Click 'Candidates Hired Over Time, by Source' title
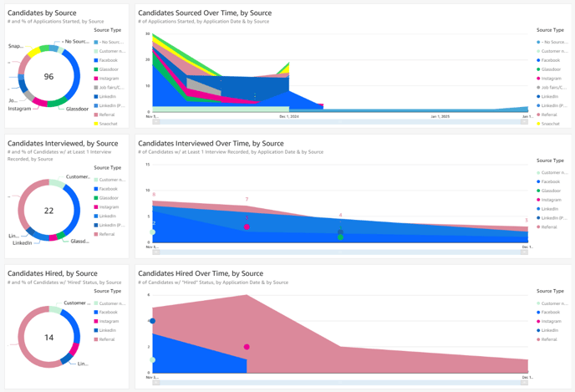This screenshot has width=575, height=392. pyautogui.click(x=201, y=273)
